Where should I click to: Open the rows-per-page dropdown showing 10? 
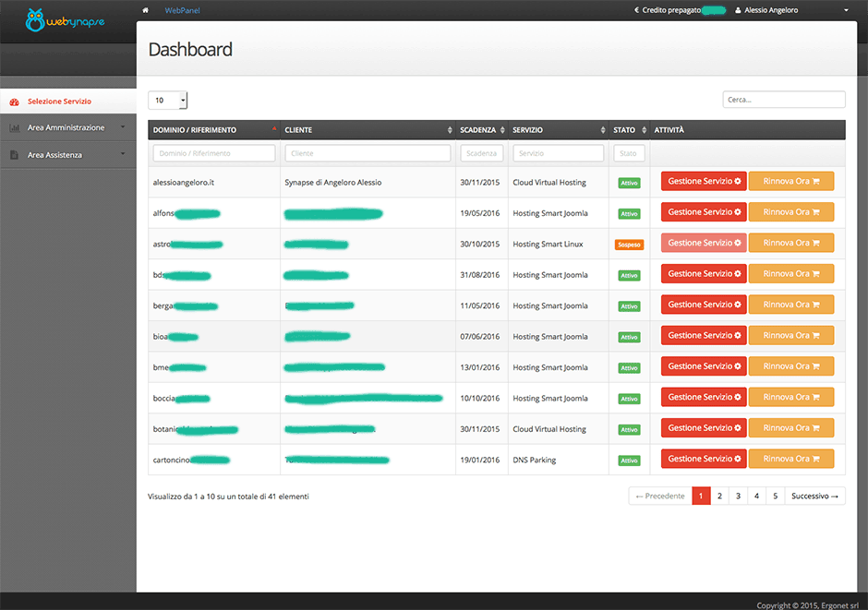pos(168,100)
